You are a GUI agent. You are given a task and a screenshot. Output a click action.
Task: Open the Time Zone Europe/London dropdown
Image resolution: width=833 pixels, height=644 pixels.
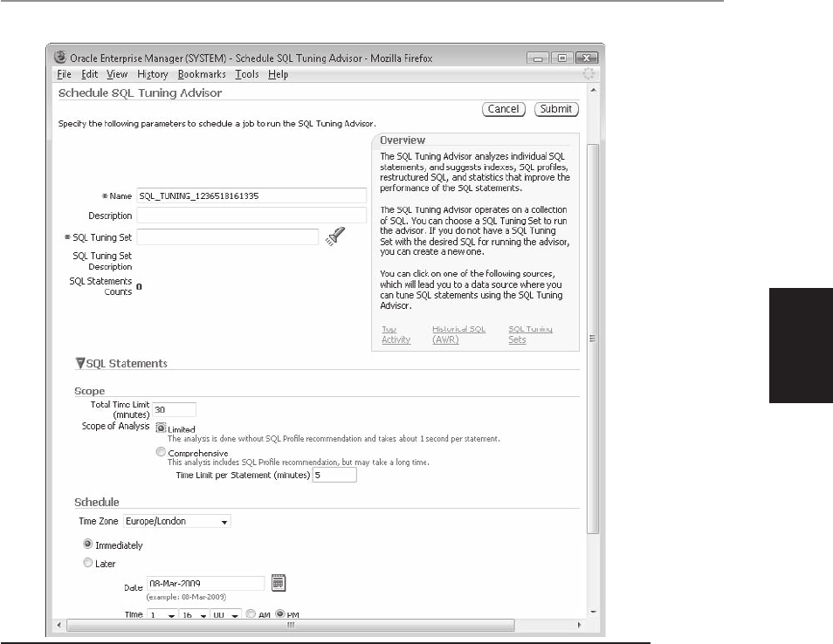click(x=177, y=521)
